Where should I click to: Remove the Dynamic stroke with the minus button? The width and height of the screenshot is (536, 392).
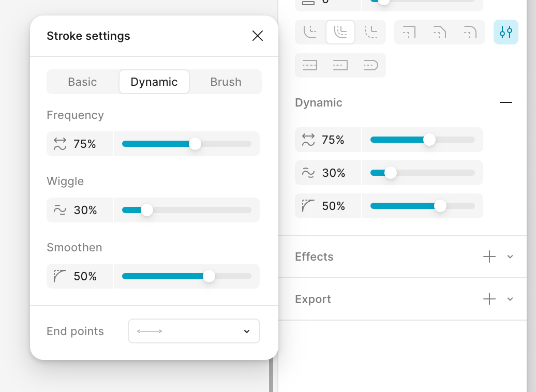coord(506,102)
